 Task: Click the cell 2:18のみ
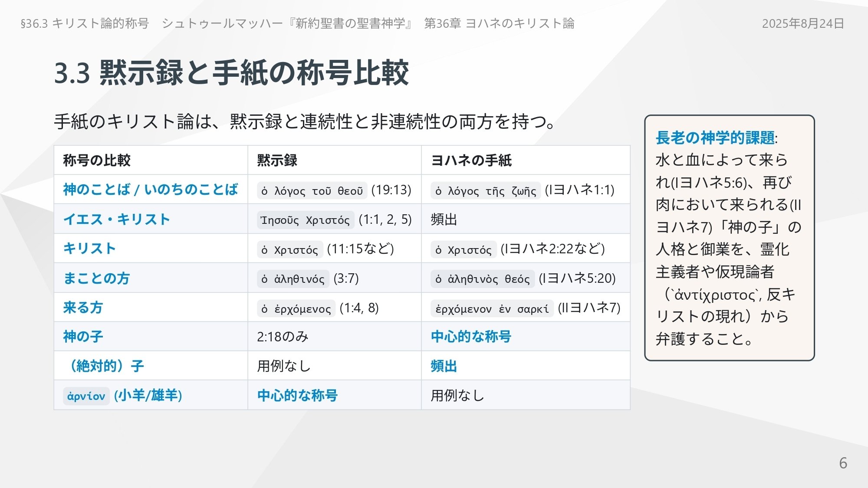coord(283,337)
